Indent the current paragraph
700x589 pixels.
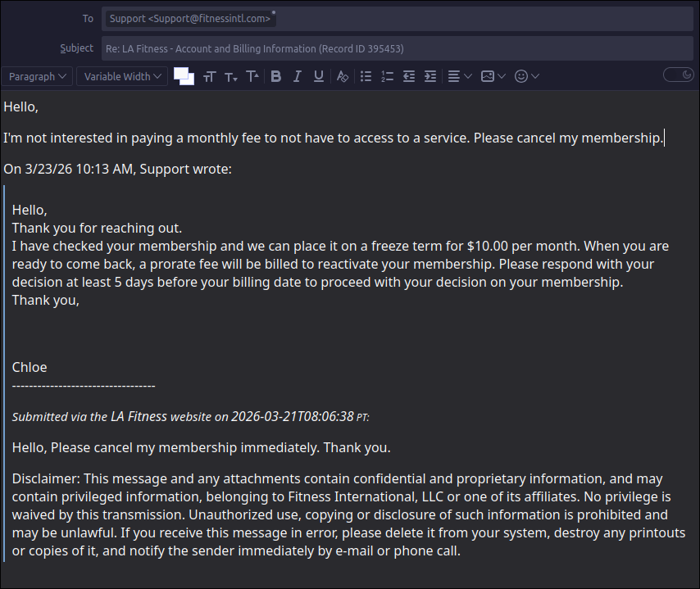(x=430, y=76)
